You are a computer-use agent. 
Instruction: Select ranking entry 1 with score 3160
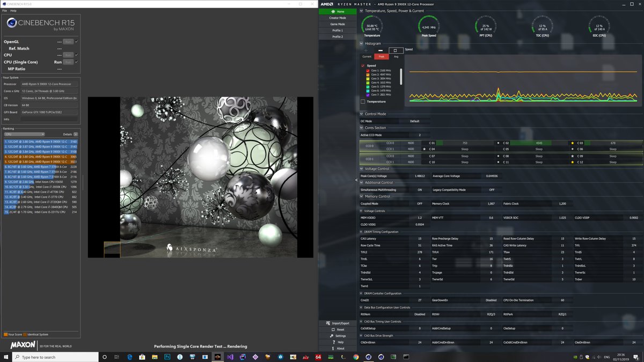(x=41, y=142)
